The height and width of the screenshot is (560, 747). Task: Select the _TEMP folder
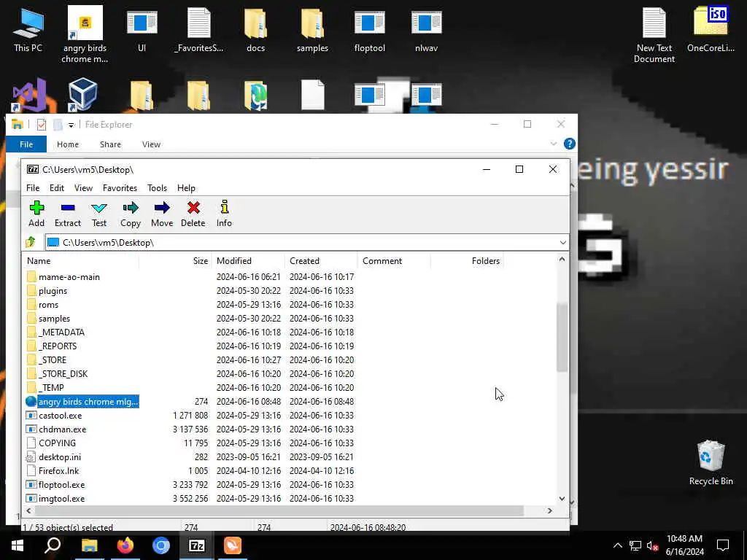coord(51,388)
